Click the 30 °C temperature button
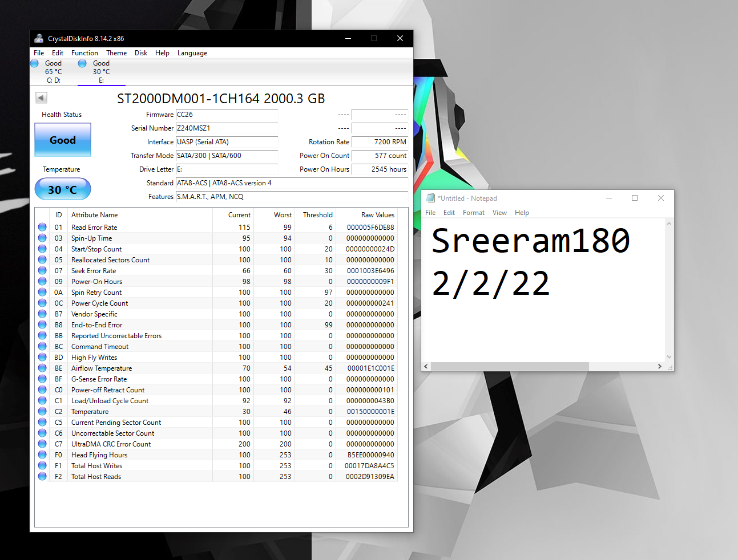 pos(63,189)
